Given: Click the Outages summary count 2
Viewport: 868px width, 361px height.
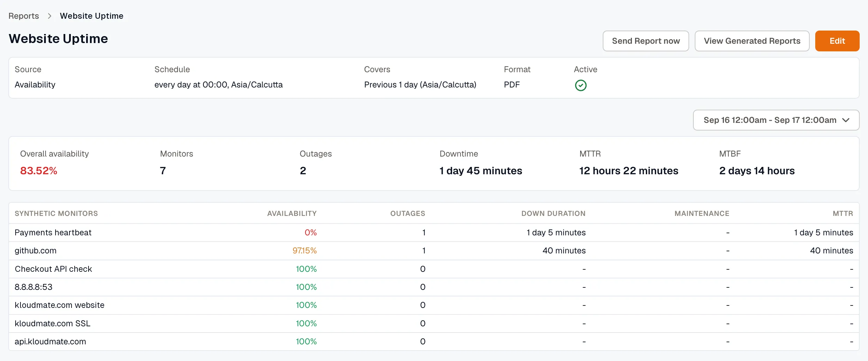Looking at the screenshot, I should (303, 171).
